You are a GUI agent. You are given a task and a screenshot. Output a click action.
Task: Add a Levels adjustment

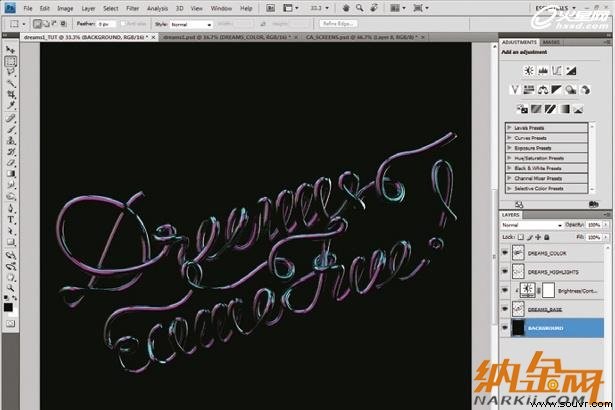tap(543, 71)
